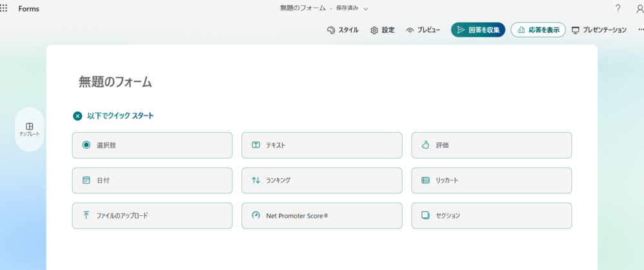Add a テキスト question
The height and width of the screenshot is (270, 644).
click(321, 145)
